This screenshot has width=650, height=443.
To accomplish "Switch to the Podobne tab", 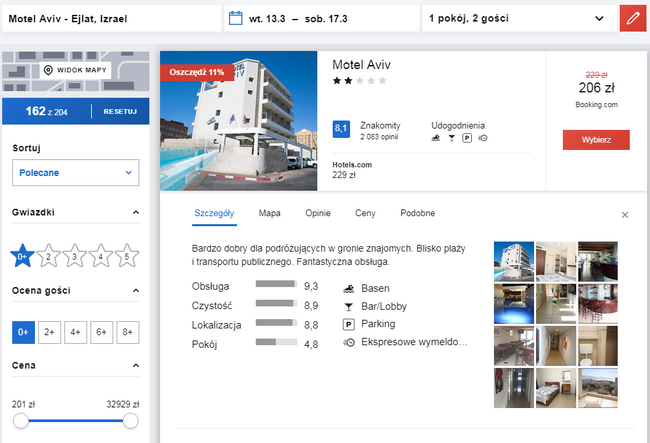I will pos(417,213).
